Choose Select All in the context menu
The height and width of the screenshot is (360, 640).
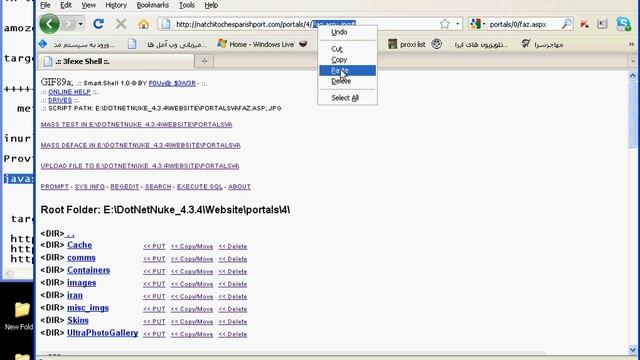tap(347, 98)
